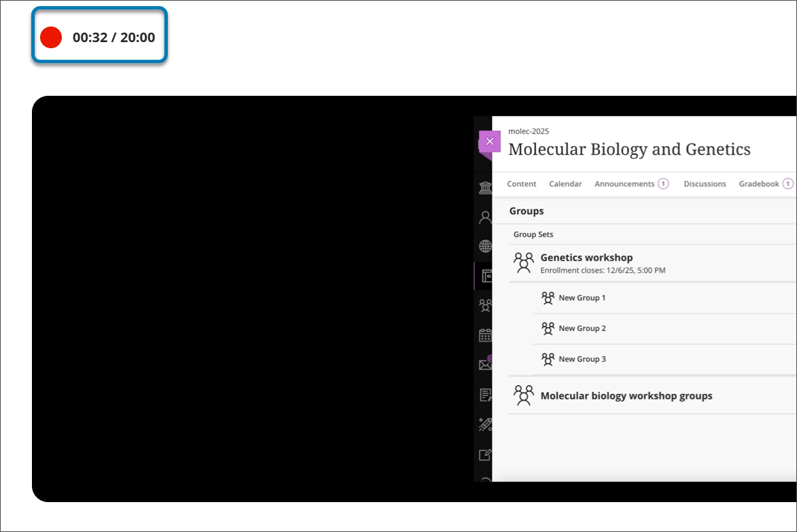Open the Calendar course navigation item

tap(565, 183)
